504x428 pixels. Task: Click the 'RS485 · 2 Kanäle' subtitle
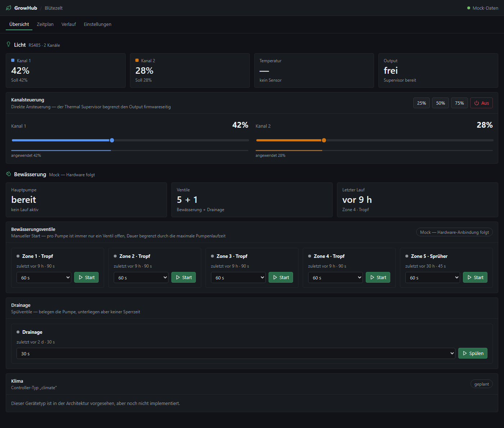pos(44,45)
